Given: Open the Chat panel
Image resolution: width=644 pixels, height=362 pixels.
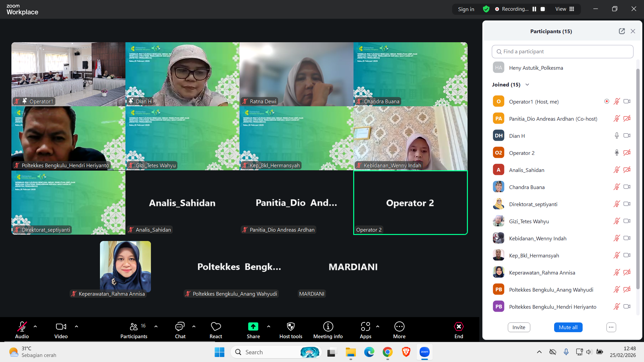Looking at the screenshot, I should click(180, 330).
